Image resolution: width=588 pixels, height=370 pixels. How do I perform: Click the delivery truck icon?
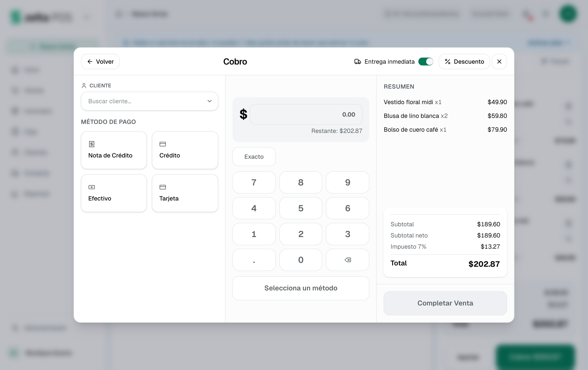[357, 62]
